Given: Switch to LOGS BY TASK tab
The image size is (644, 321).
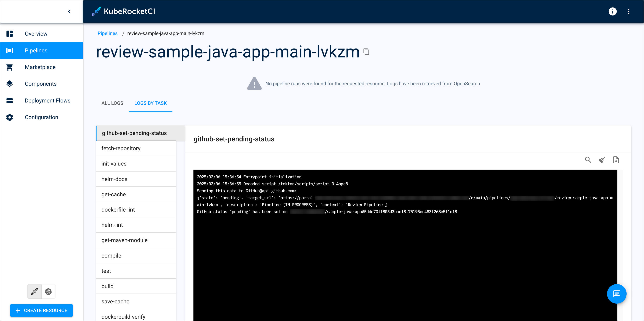Looking at the screenshot, I should (x=151, y=103).
